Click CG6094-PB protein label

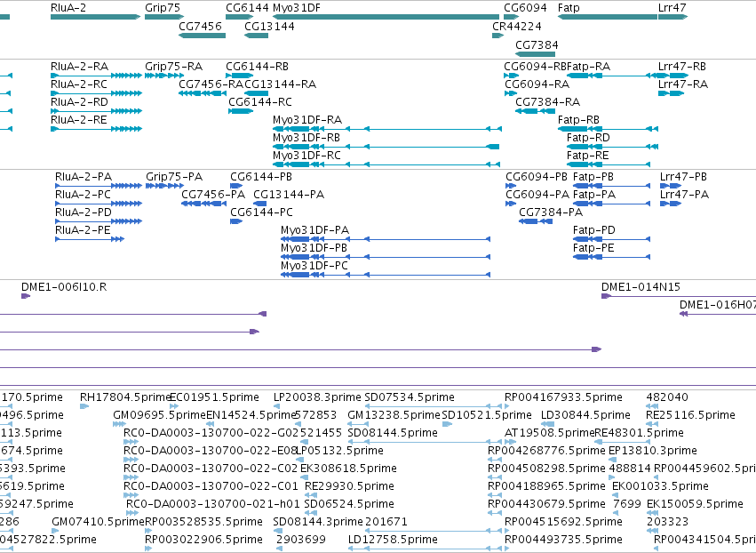click(x=537, y=177)
